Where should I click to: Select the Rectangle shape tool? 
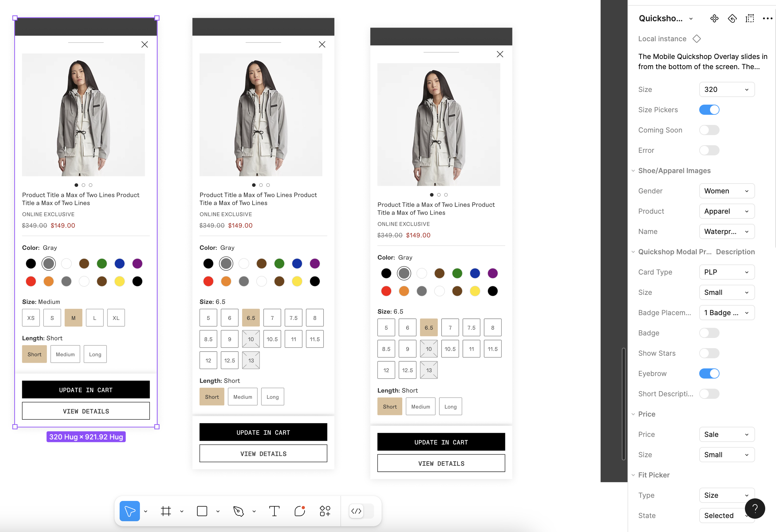[x=202, y=511]
